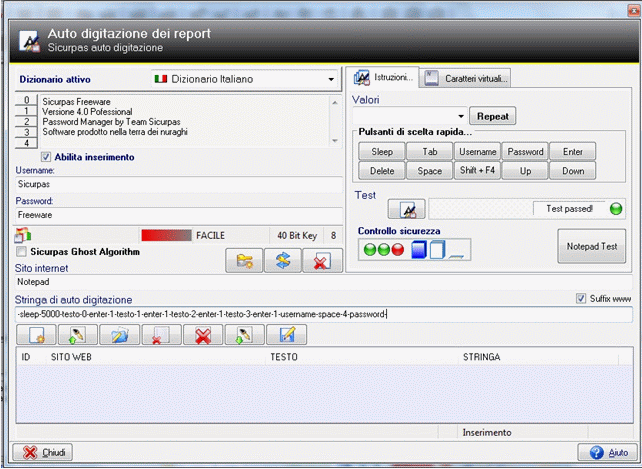Enable Sicurpas Ghost Algorithm checkbox

pyautogui.click(x=22, y=251)
